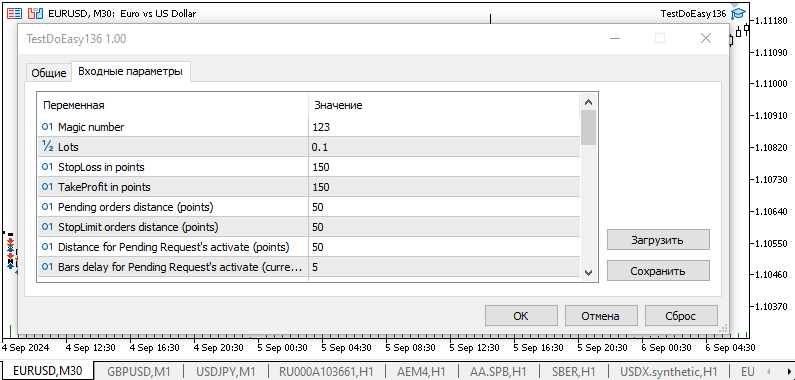Open the AA.SPB,H1 chart tab
Viewport: 795px width, 380px height.
pos(498,371)
